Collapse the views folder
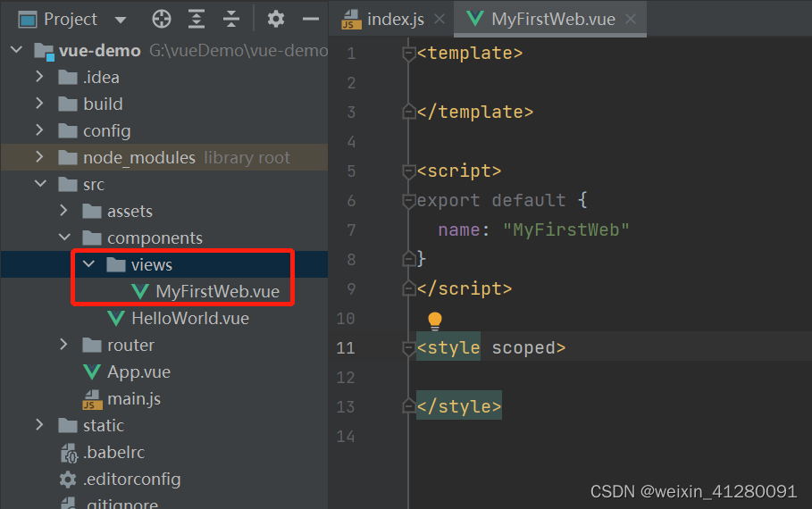 pos(89,264)
